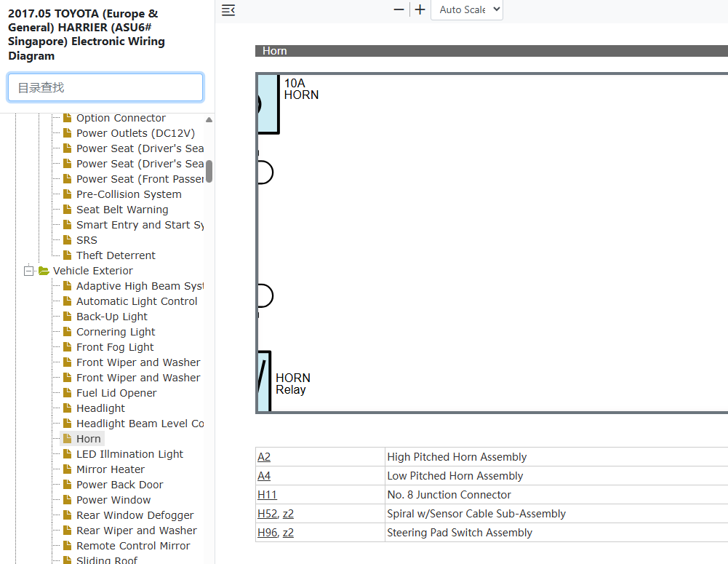Open the Pre-Collision System page
The height and width of the screenshot is (564, 728).
[129, 194]
